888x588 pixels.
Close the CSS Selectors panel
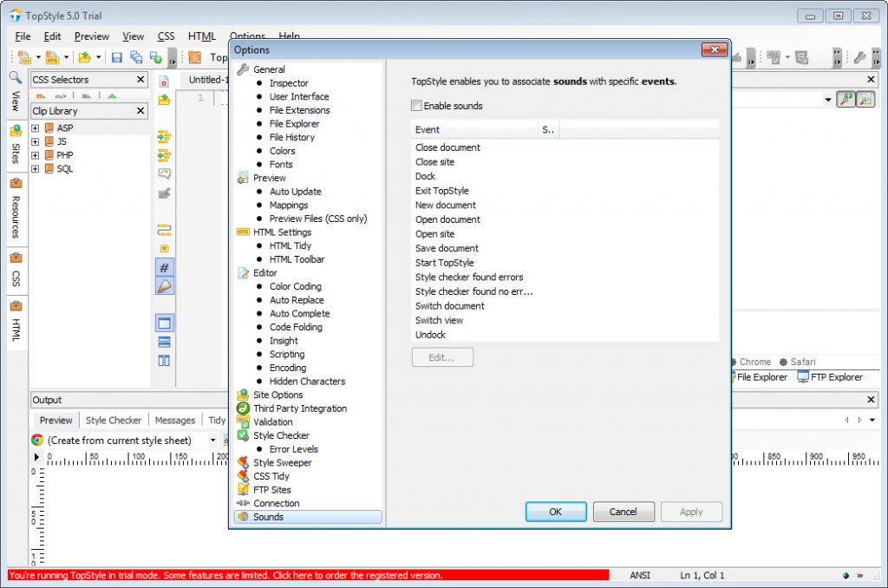point(140,79)
